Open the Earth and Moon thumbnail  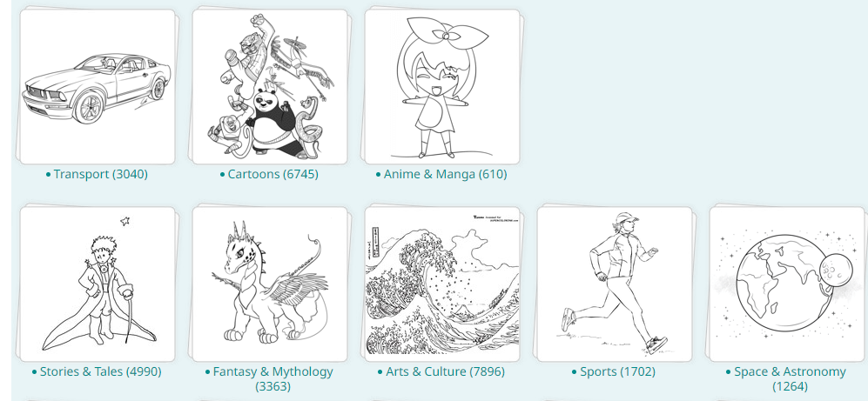point(787,284)
